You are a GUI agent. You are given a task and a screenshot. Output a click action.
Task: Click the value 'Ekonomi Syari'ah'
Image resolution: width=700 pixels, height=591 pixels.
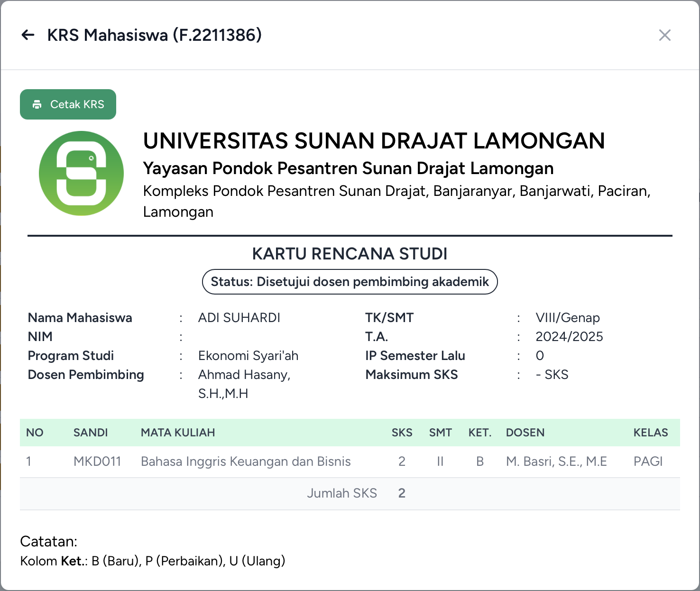249,356
